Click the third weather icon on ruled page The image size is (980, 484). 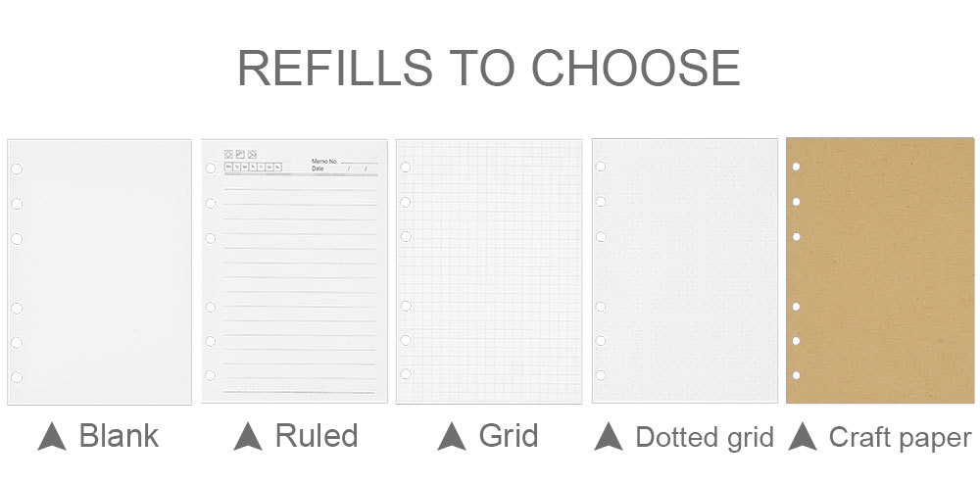point(253,154)
